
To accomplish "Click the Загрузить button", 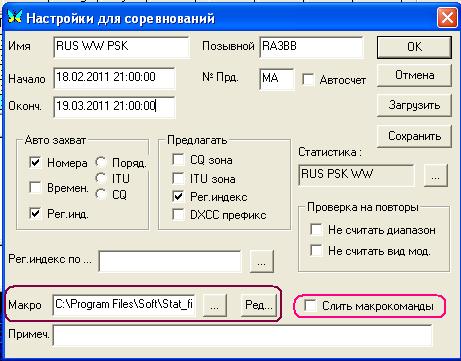I will click(x=414, y=105).
